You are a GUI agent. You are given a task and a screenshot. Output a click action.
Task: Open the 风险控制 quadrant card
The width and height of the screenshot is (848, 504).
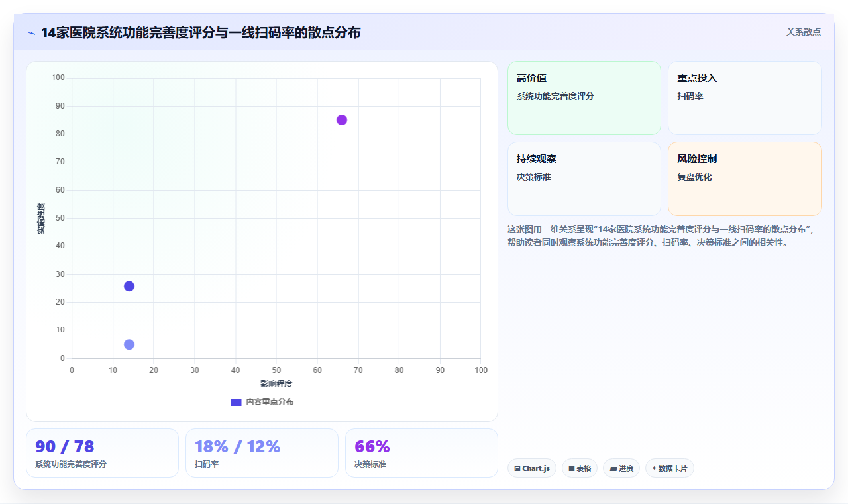745,179
